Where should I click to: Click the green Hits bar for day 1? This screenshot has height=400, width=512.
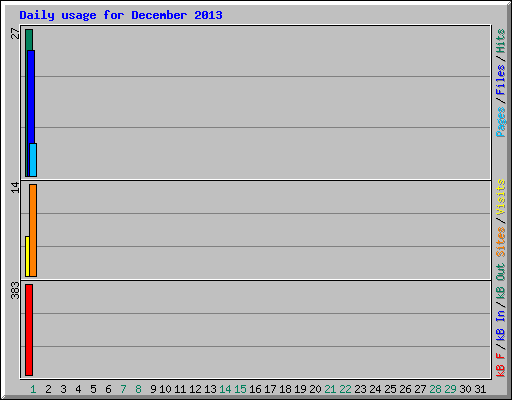[x=28, y=103]
